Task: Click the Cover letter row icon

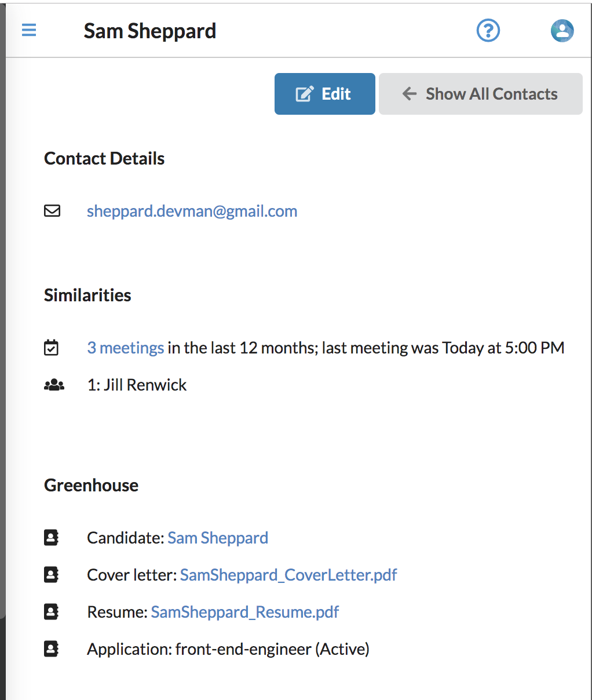Action: pos(52,575)
